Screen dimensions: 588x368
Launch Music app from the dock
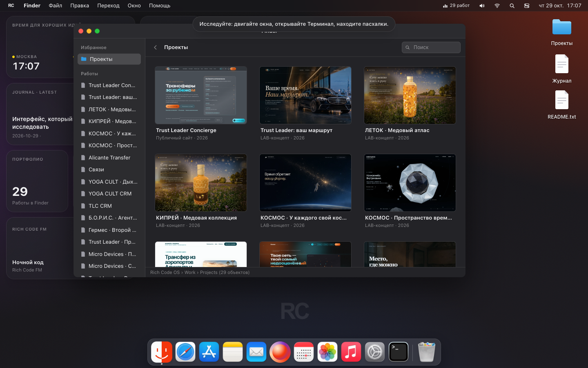[351, 352]
